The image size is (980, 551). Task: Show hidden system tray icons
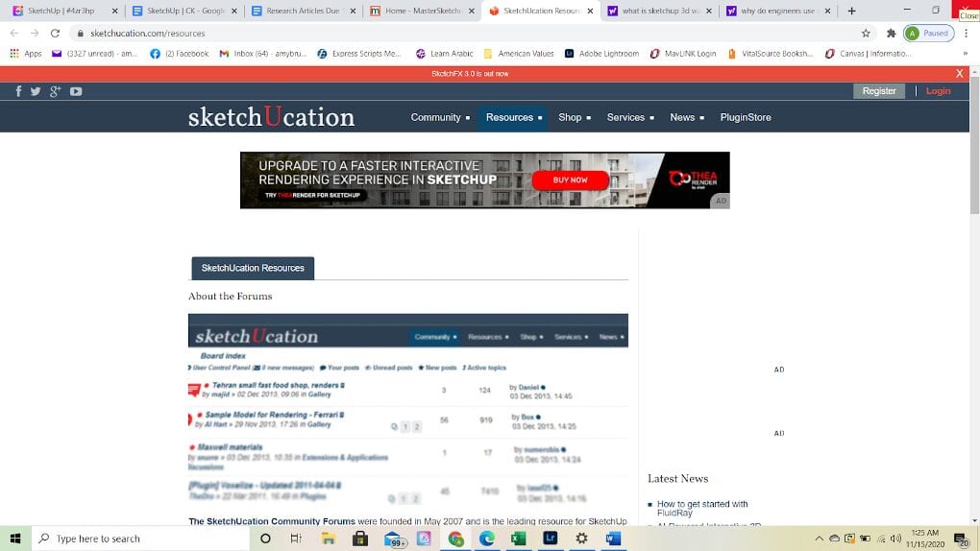point(819,539)
